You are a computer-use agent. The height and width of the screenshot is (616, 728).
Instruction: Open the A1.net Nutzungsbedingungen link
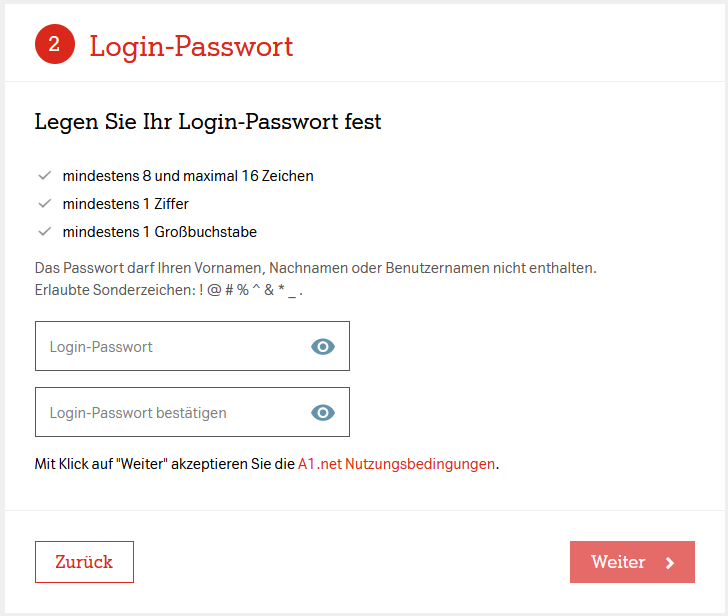pyautogui.click(x=396, y=464)
